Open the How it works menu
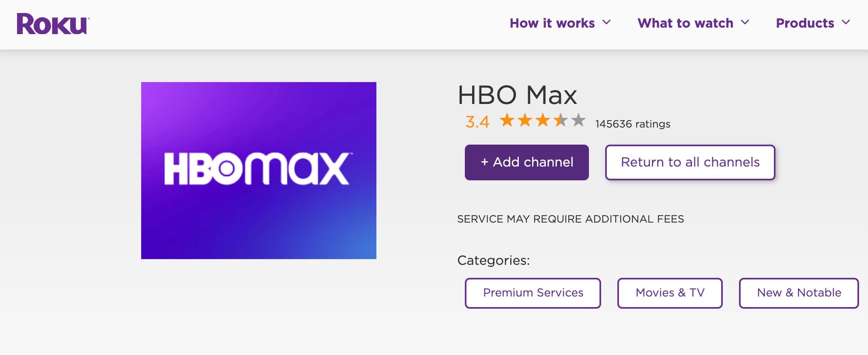868x355 pixels. [x=552, y=23]
